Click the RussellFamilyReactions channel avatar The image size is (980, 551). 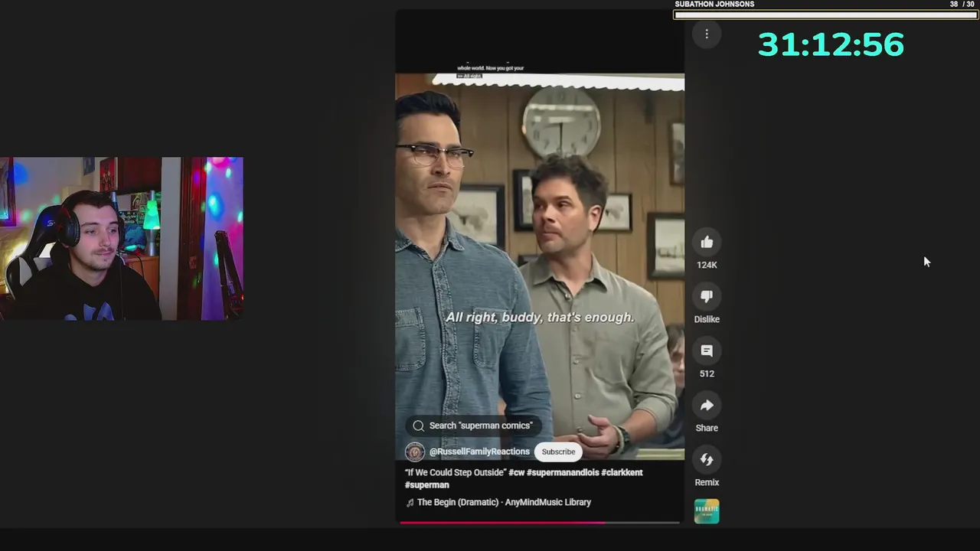pos(415,452)
